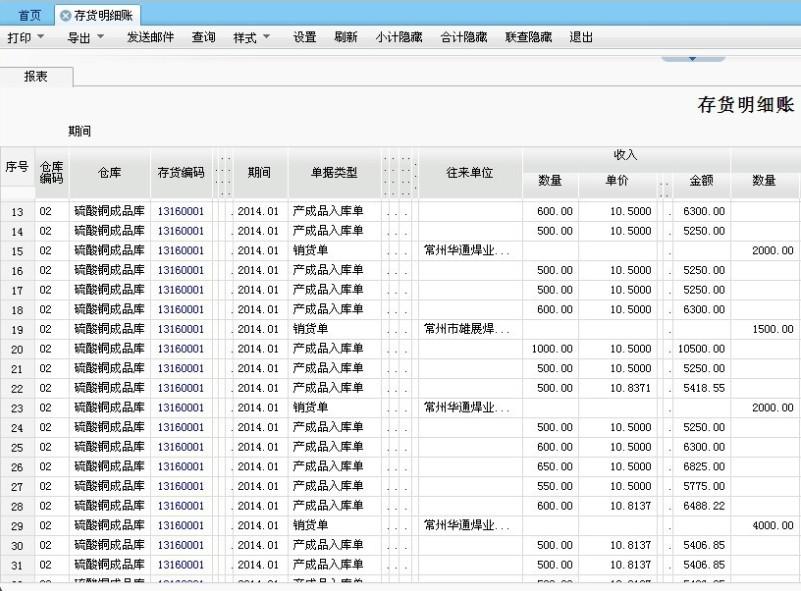Image resolution: width=801 pixels, height=591 pixels.
Task: Open the 13160001 code link in row 13
Action: 180,212
